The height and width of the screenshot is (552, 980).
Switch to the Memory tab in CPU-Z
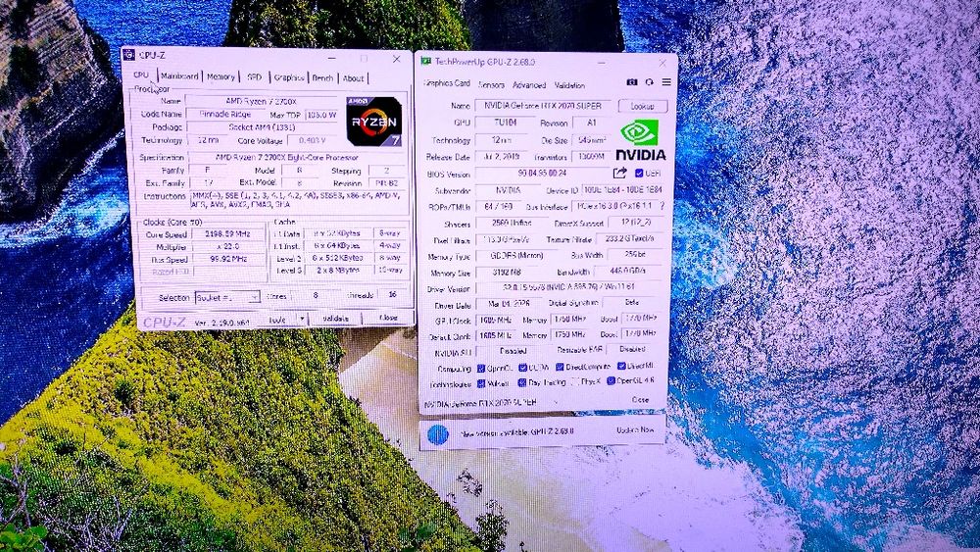(220, 76)
